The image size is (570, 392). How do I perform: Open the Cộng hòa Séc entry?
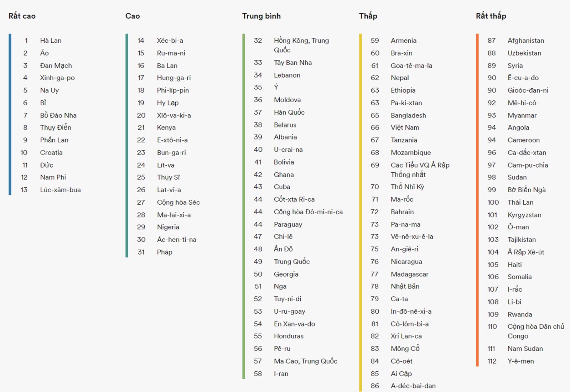tap(178, 202)
